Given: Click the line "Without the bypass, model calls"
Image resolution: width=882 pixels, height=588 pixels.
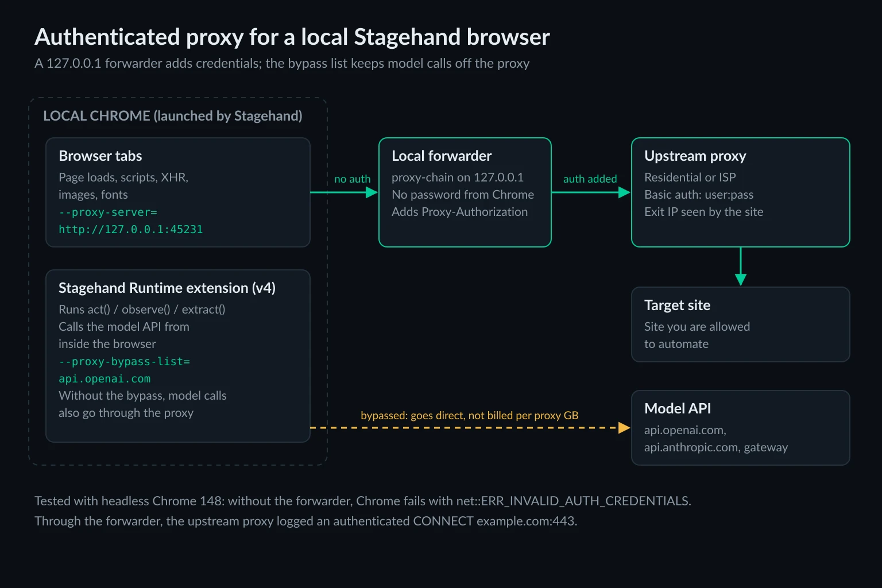Looking at the screenshot, I should coord(142,396).
